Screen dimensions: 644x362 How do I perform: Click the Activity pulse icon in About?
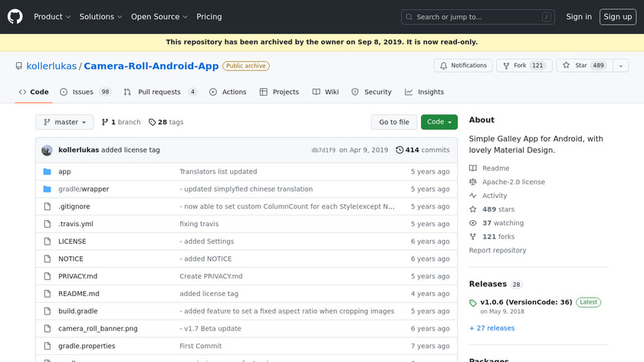pyautogui.click(x=473, y=196)
